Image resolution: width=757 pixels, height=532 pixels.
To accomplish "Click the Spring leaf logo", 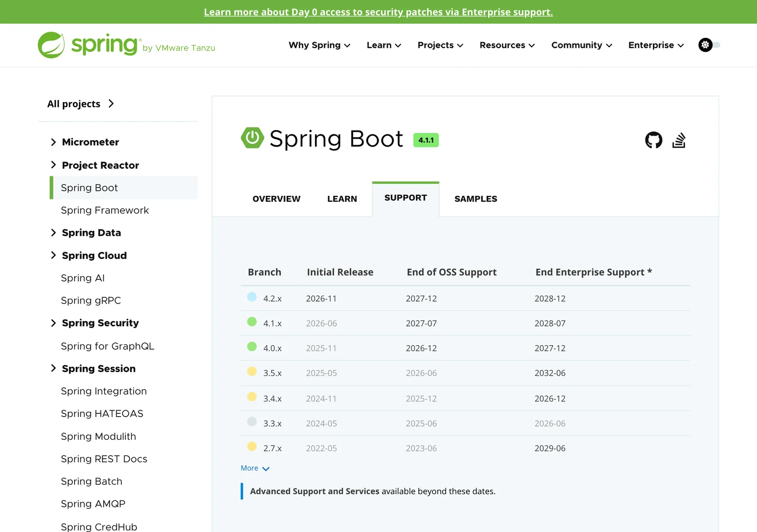I will pos(51,45).
